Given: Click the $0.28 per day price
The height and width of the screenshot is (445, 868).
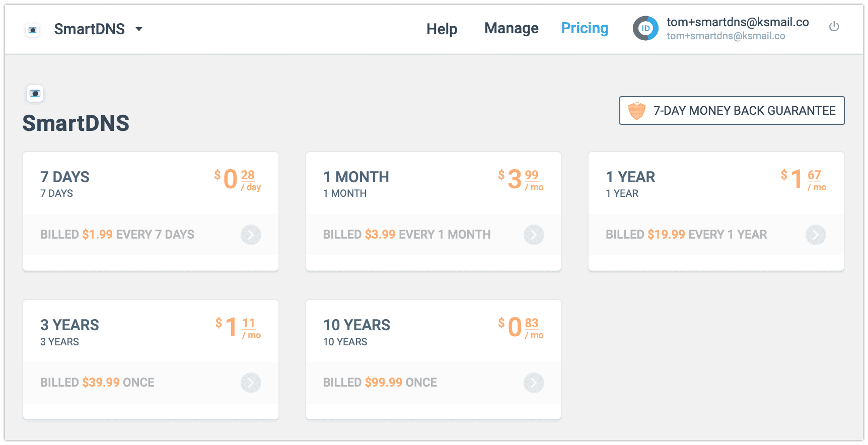Looking at the screenshot, I should click(238, 179).
